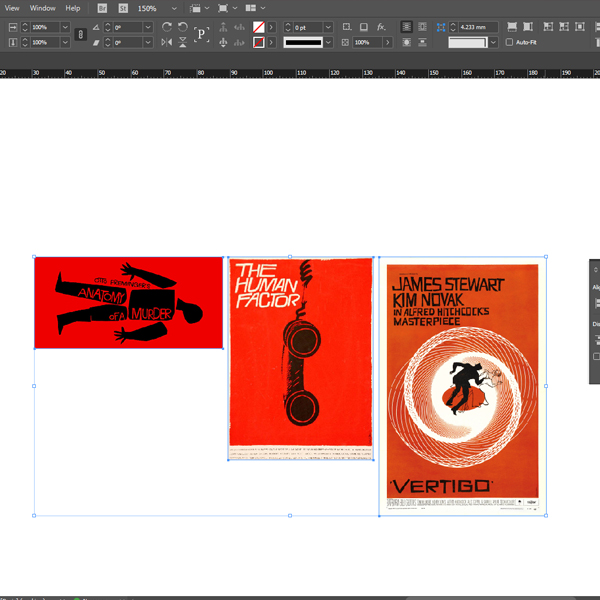
Task: Tick the checkbox in the Align panel
Action: [596, 356]
